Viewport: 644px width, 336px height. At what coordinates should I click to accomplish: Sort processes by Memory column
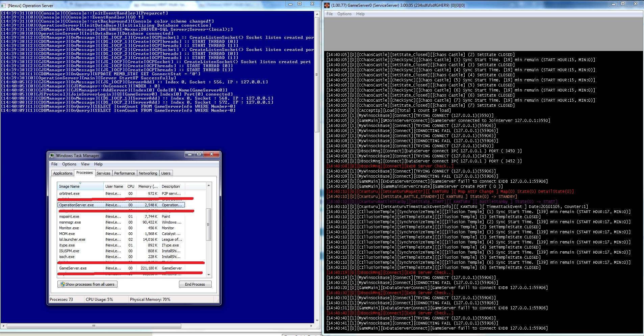tap(148, 186)
